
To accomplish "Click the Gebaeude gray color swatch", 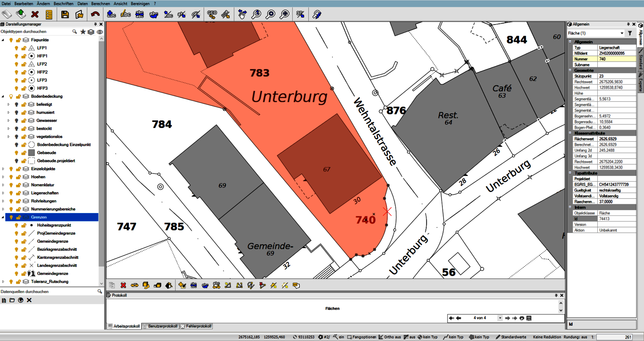I will [x=31, y=153].
